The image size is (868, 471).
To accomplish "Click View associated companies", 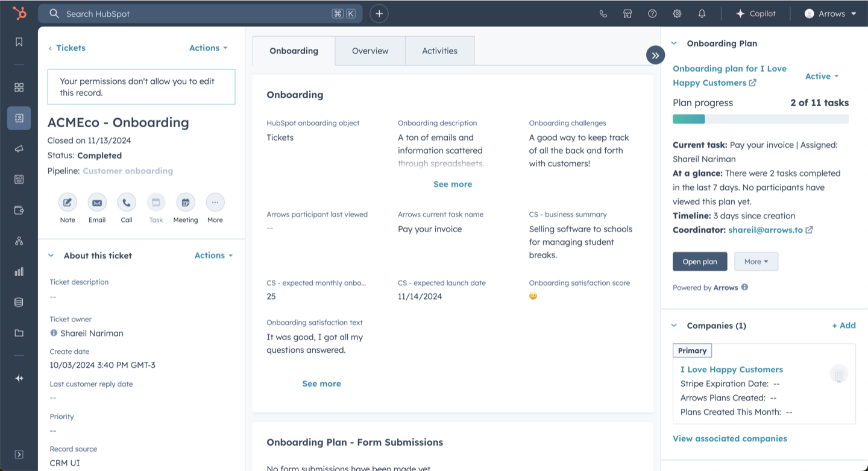I will coord(730,438).
